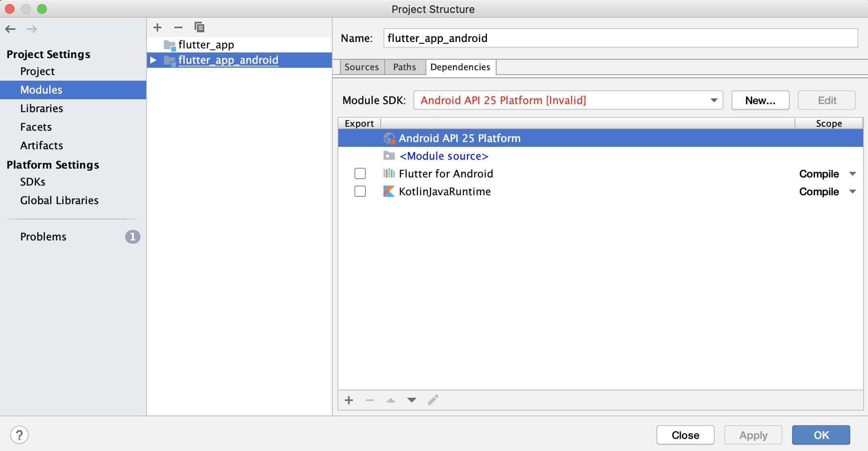Screen dimensions: 868x451
Task: Toggle export for KotlinJavaRuntime
Action: click(360, 191)
